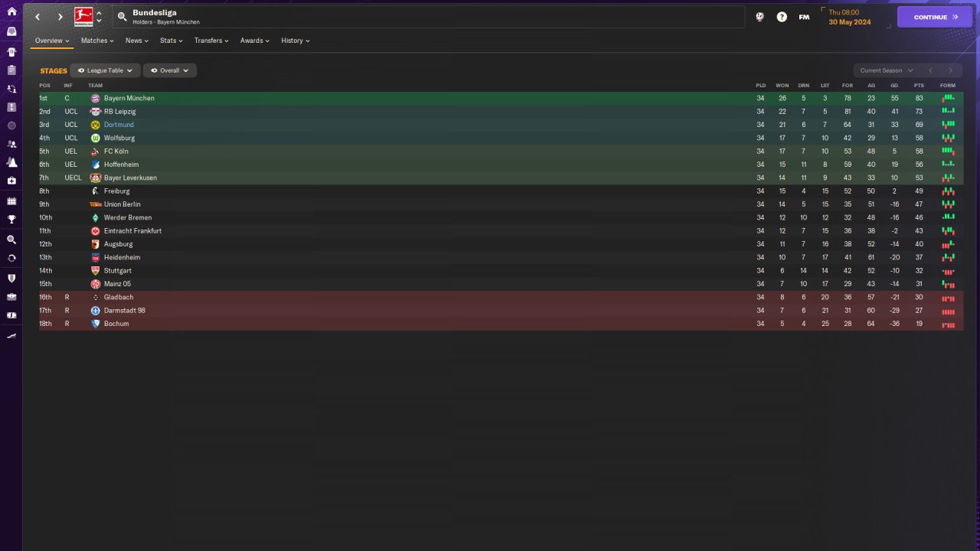
Task: Open the Squad Planner clipboard icon
Action: coord(11,70)
